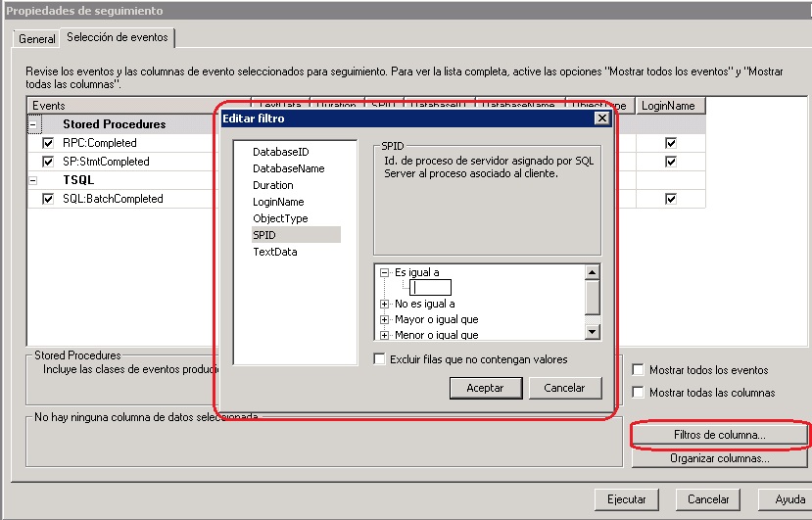Open Filtros de columna
Screen dimensions: 812x520
point(719,435)
